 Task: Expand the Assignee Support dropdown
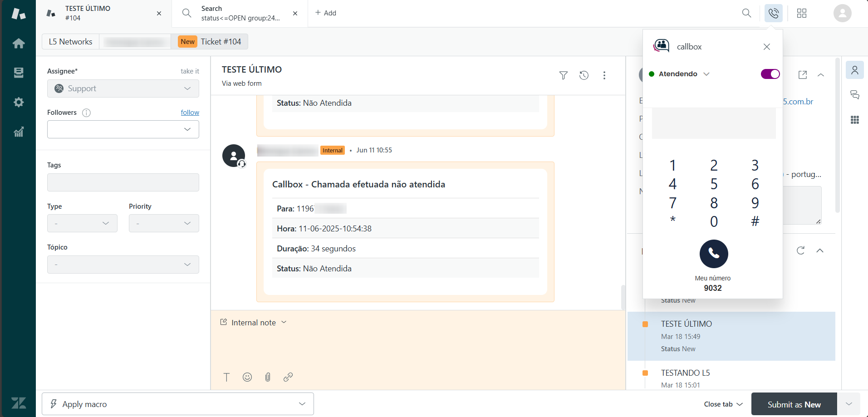click(123, 88)
